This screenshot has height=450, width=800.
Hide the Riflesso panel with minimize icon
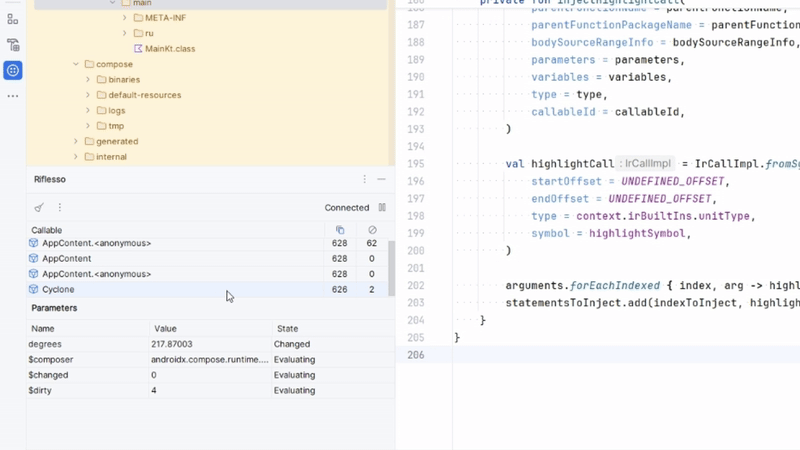click(381, 179)
